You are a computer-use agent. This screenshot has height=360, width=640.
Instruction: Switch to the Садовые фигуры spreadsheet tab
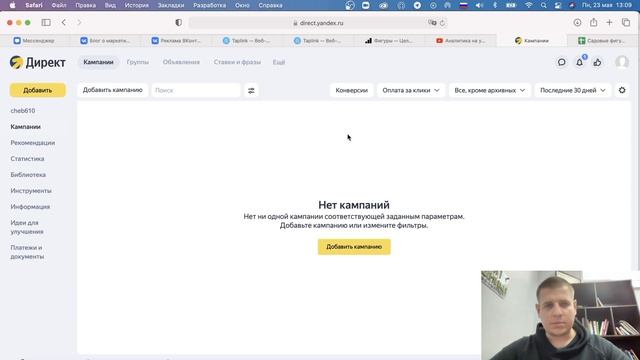tap(602, 40)
